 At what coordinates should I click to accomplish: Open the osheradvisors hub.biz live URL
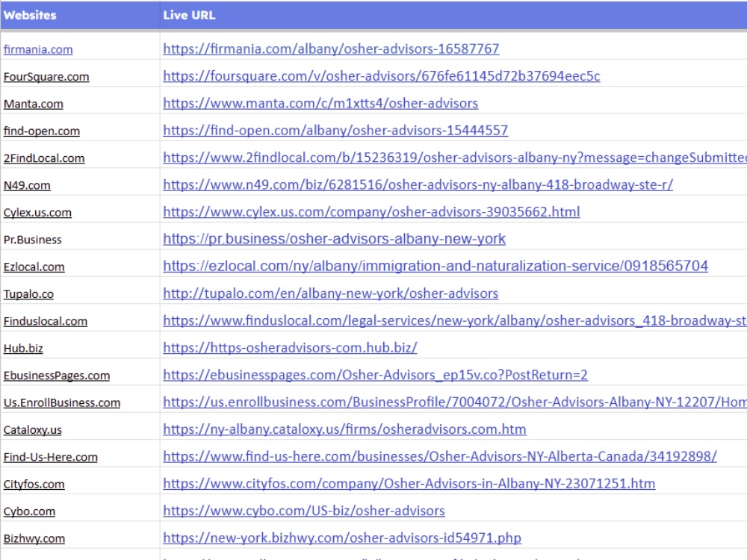click(x=290, y=347)
